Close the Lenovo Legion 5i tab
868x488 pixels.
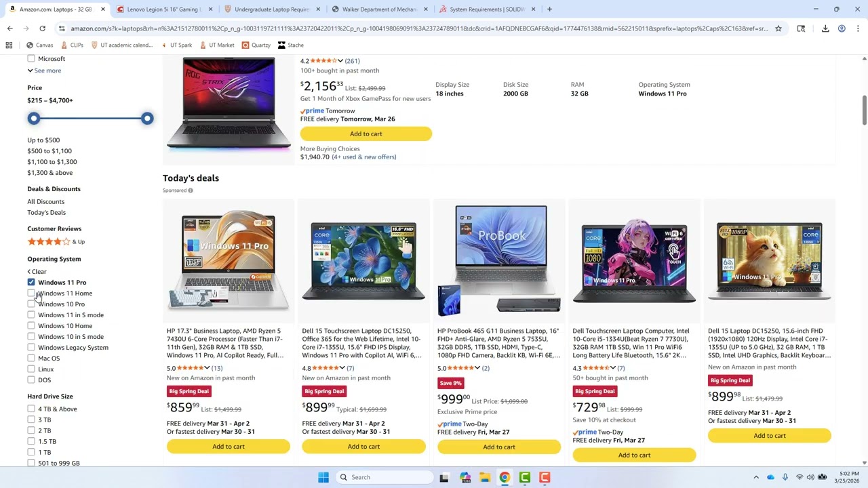coord(211,9)
